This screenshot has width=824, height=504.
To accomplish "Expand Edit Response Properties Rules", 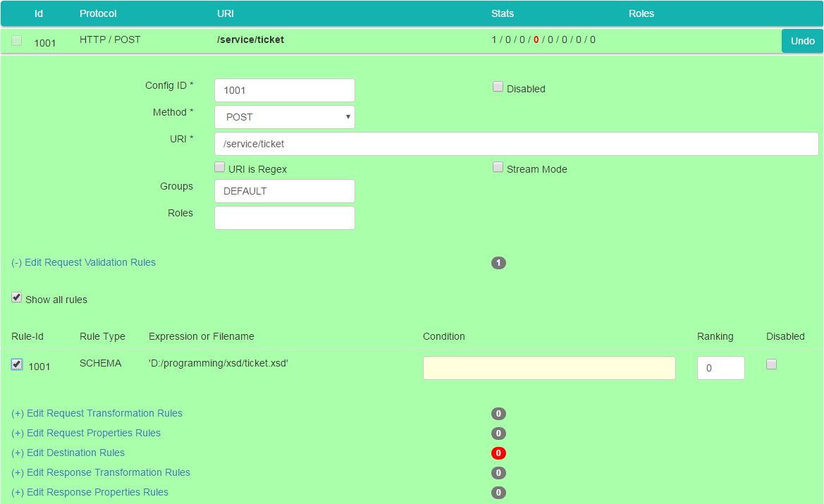I will click(x=90, y=493).
